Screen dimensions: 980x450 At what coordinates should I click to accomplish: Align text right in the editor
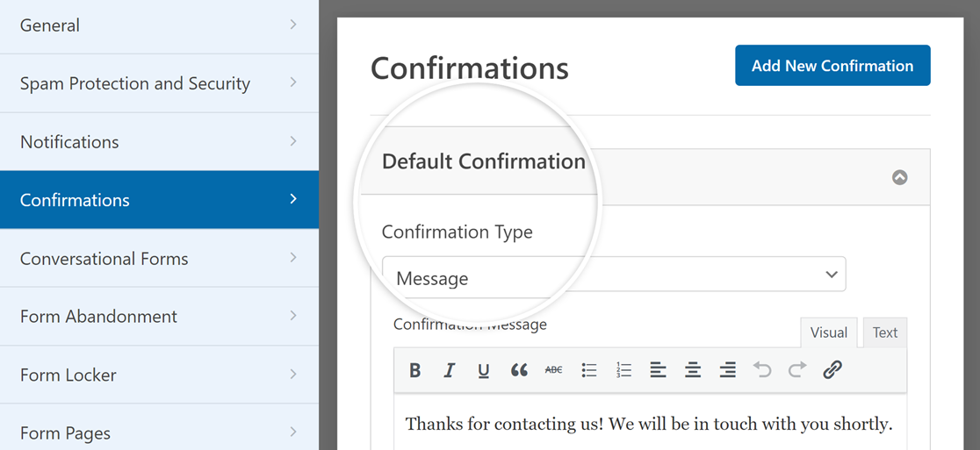coord(727,370)
